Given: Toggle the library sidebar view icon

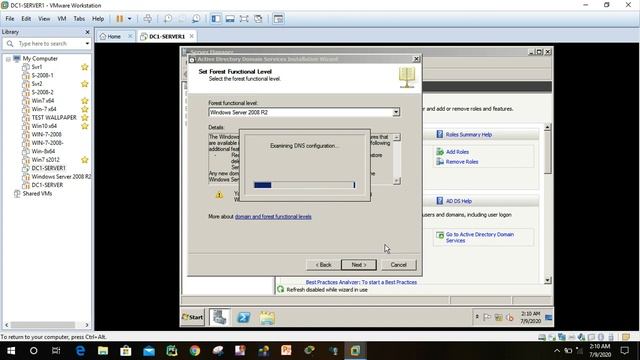Looking at the screenshot, I should 216,19.
